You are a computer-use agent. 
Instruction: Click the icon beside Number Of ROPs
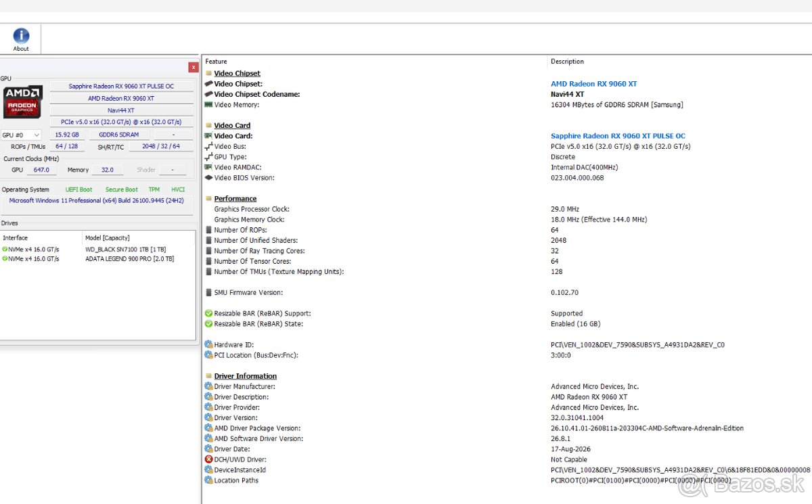point(208,230)
